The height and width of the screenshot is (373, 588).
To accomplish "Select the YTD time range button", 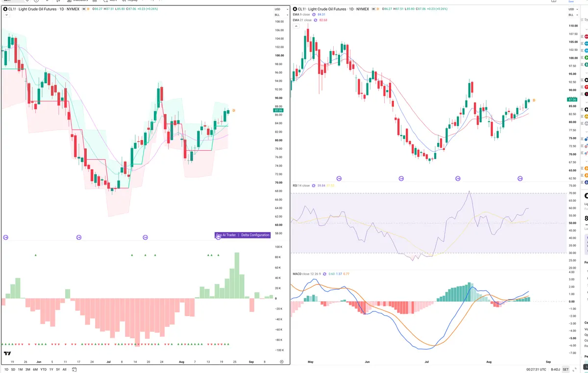I will coord(44,370).
